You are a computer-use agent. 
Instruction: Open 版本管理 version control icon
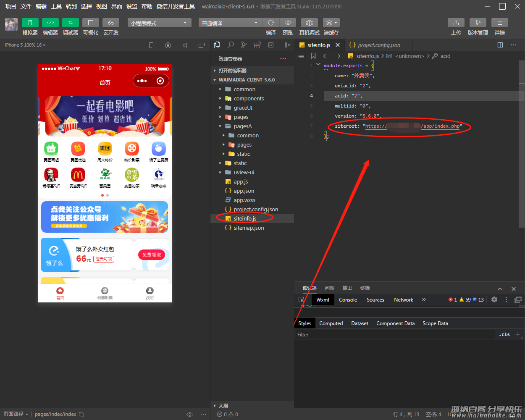point(478,23)
